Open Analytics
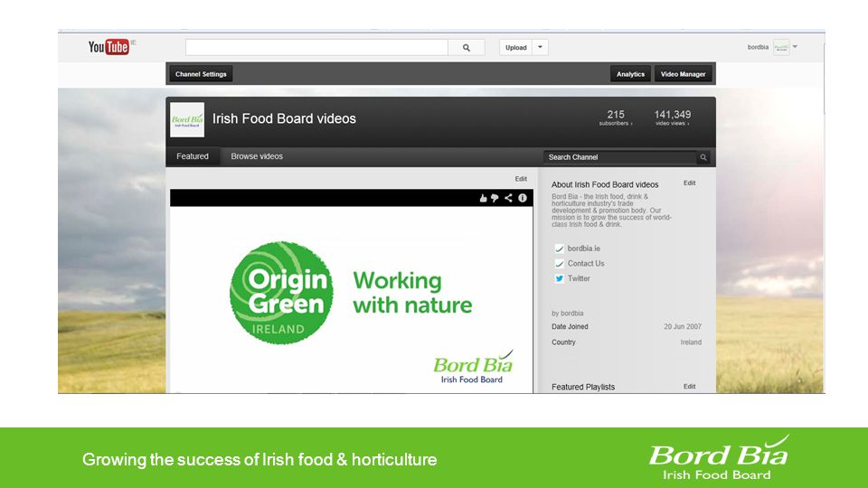Viewport: 868px width, 488px height. [630, 74]
